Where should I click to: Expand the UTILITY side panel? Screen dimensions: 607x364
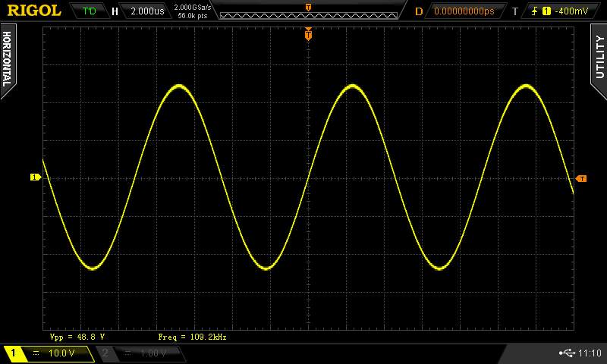[x=599, y=55]
